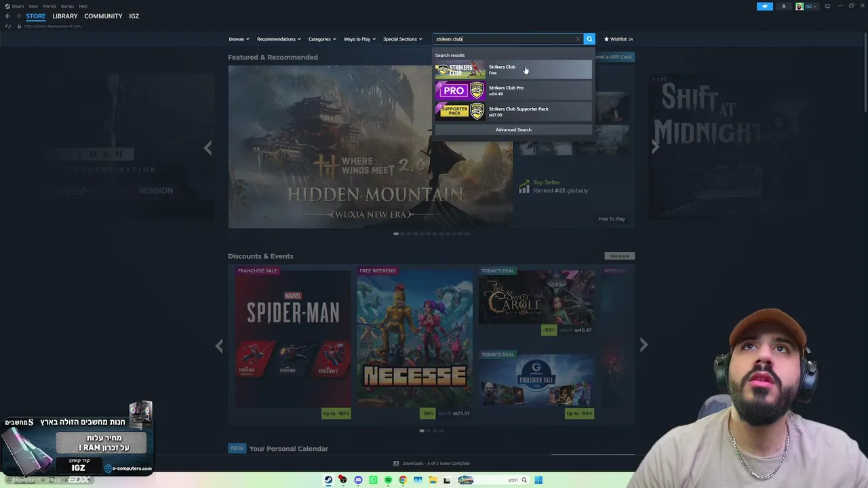Click the Send a Gift Card button
This screenshot has width=868, height=488.
tap(614, 57)
